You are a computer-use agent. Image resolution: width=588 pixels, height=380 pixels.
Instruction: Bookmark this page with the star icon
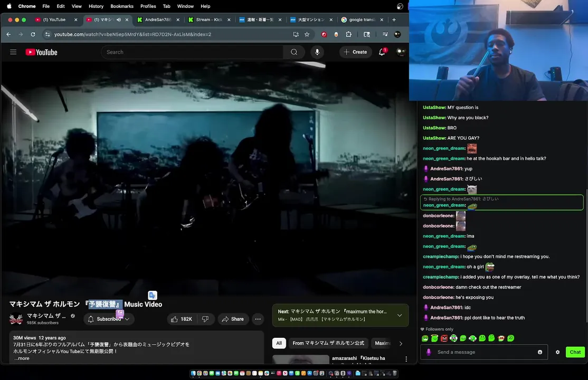pos(307,34)
